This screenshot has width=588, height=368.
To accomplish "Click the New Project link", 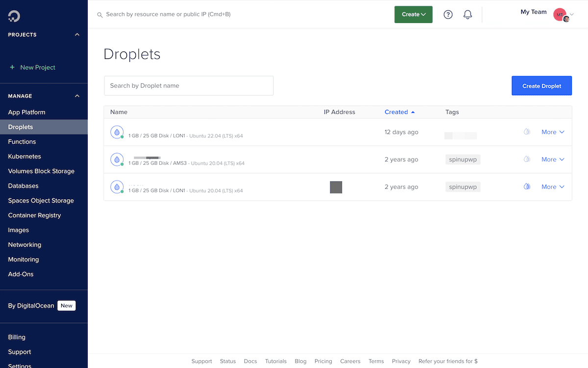I will pyautogui.click(x=33, y=67).
